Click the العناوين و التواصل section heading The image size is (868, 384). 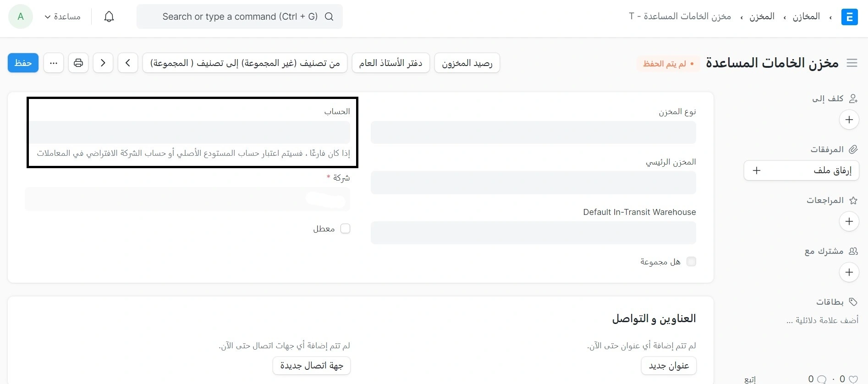(x=654, y=318)
